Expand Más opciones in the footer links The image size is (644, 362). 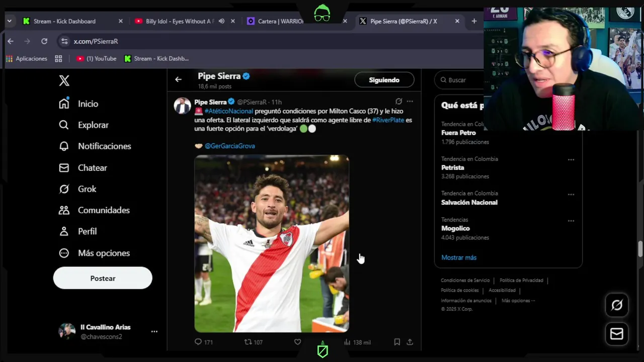pyautogui.click(x=518, y=301)
